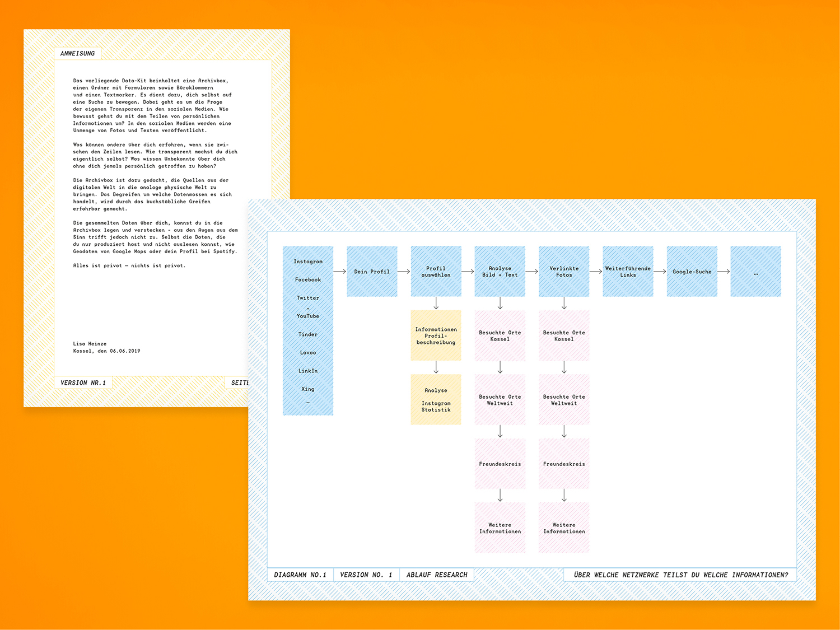This screenshot has width=840, height=630.
Task: Select LinkIn in the network list
Action: [x=308, y=371]
